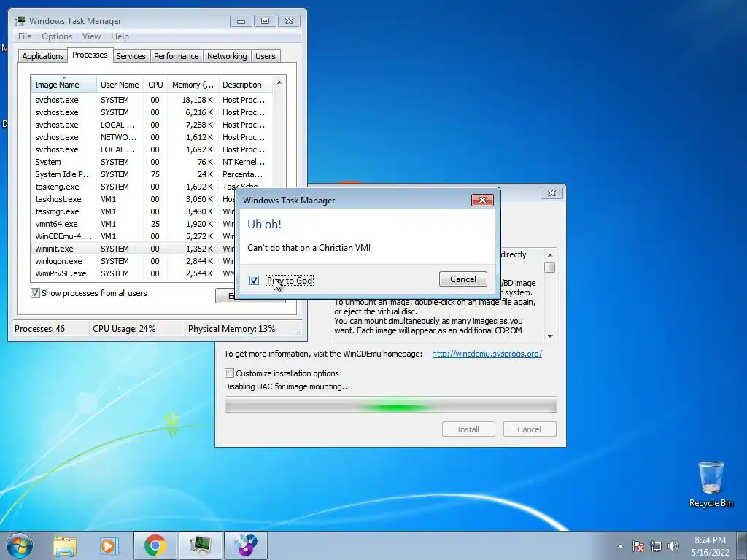747x560 pixels.
Task: Switch to Task Manager taskbar icon
Action: point(200,545)
